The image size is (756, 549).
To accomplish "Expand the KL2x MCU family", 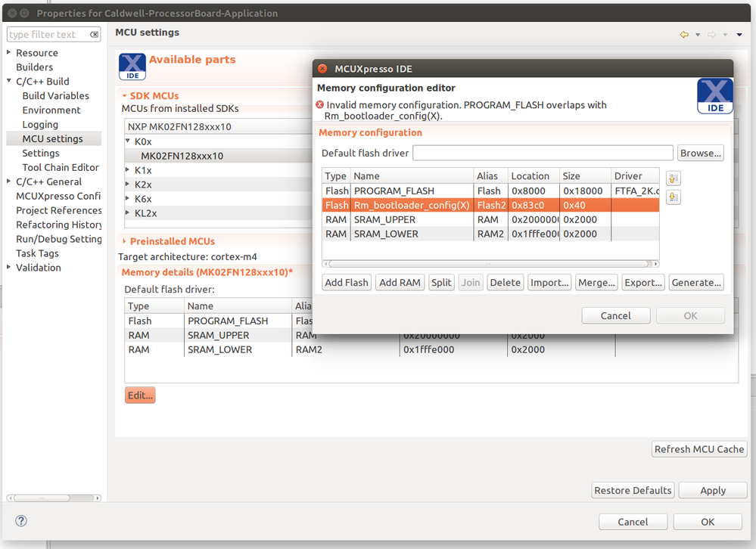I will click(128, 212).
